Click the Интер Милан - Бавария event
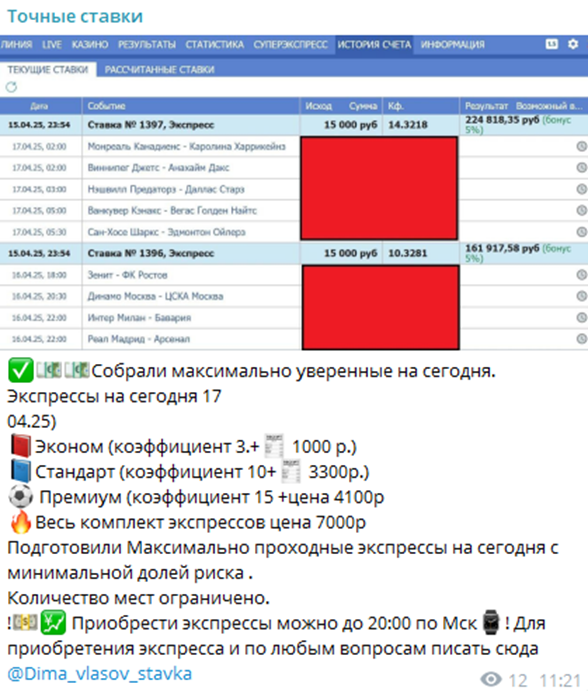 (139, 318)
